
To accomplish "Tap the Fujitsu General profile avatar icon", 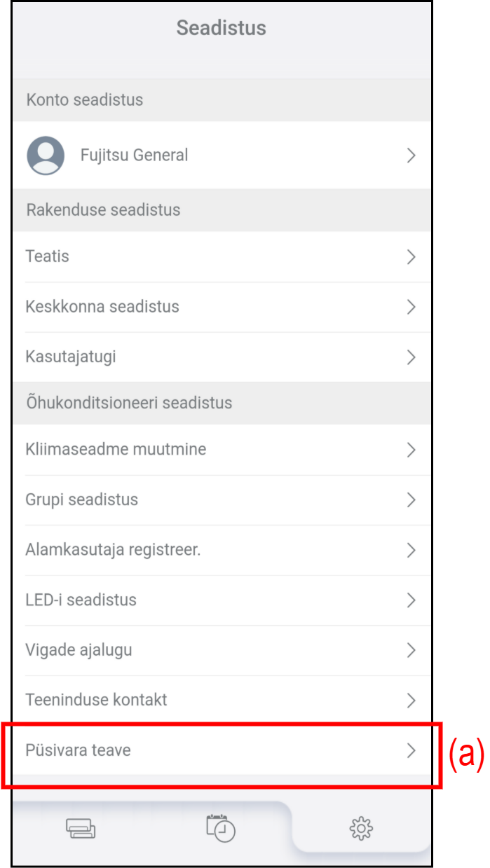I will [46, 156].
